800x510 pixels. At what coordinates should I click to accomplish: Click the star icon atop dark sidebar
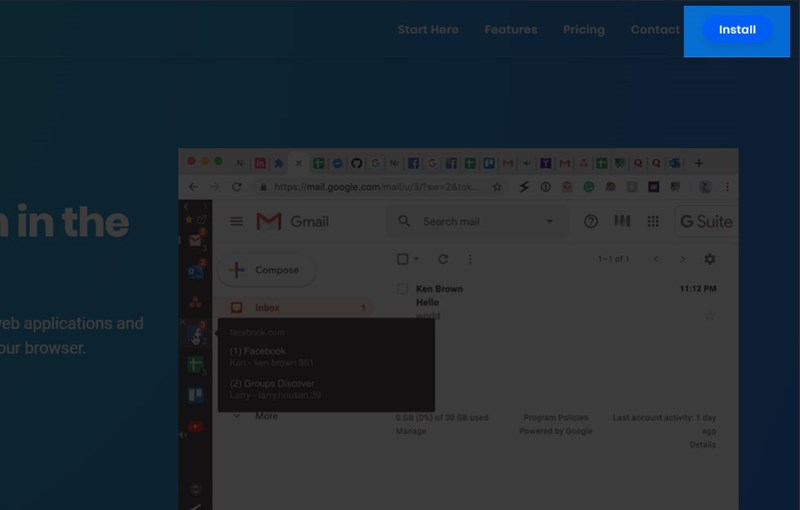[x=189, y=219]
